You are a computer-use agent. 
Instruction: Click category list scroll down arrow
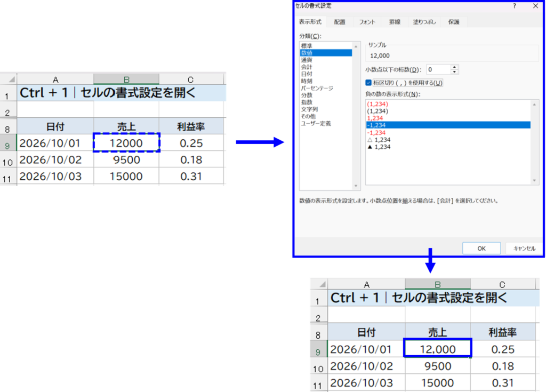[x=356, y=186]
